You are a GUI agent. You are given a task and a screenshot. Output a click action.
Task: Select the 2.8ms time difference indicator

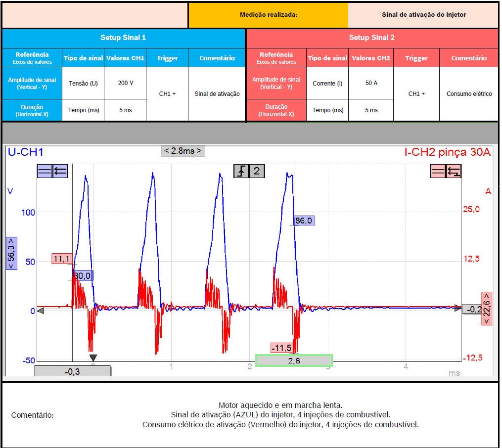pyautogui.click(x=183, y=151)
